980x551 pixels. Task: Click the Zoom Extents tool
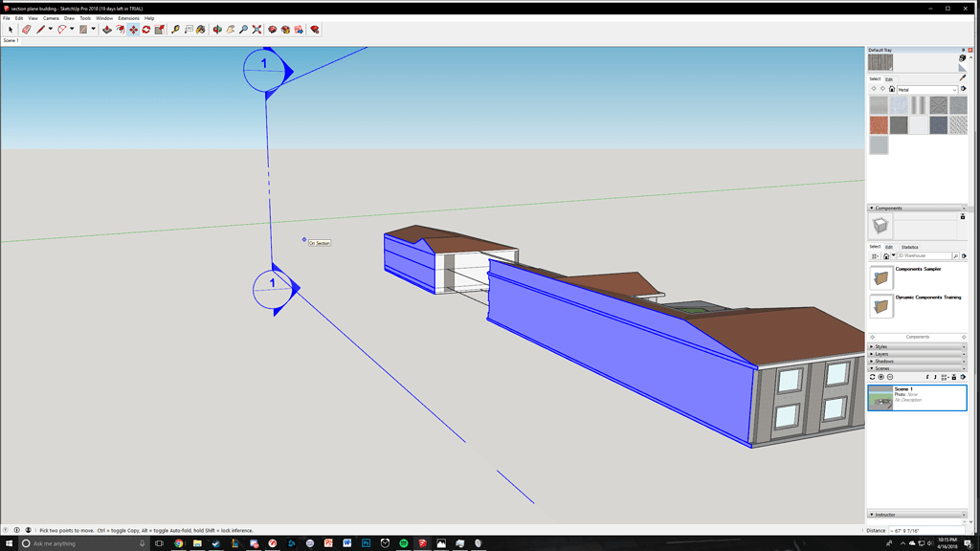click(256, 30)
